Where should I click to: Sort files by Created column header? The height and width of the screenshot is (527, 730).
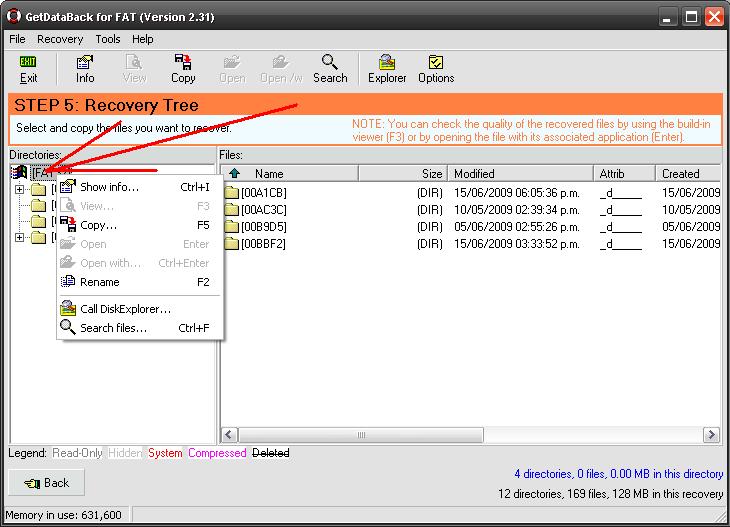click(688, 174)
